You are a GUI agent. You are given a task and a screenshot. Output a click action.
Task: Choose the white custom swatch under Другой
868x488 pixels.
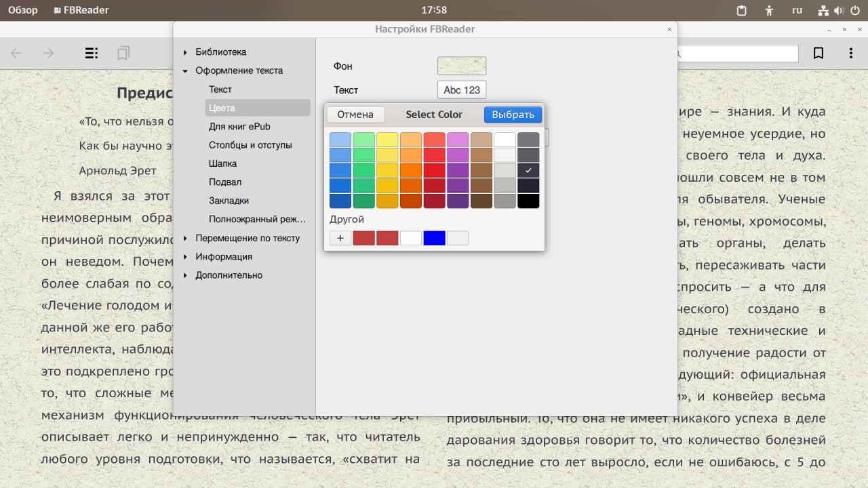[x=411, y=238]
